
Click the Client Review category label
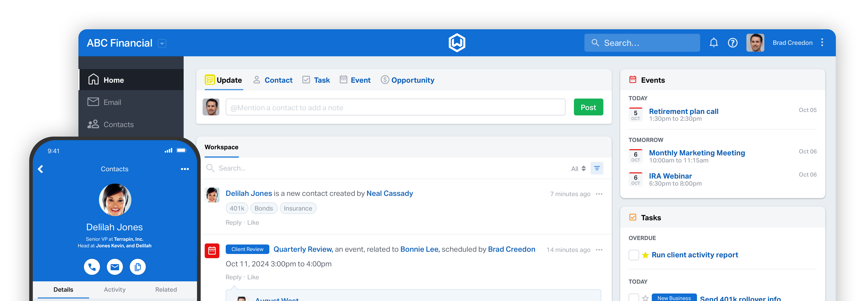[x=247, y=249]
